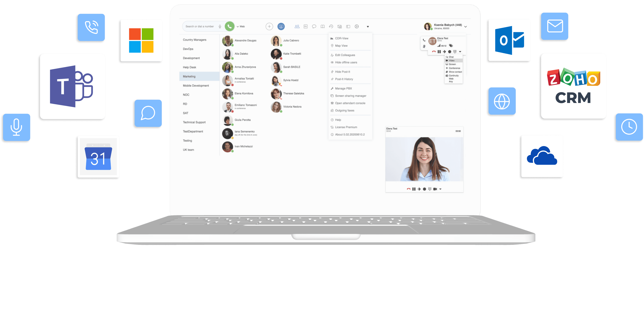This screenshot has width=644, height=326.
Task: Hang up the call in Elena Test card
Action: [434, 52]
